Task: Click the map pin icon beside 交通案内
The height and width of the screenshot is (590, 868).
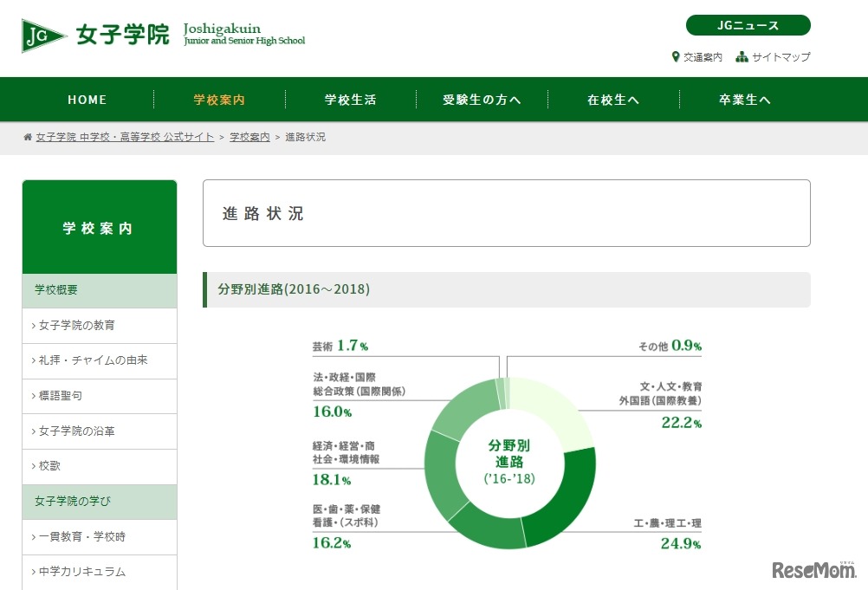Action: [677, 57]
